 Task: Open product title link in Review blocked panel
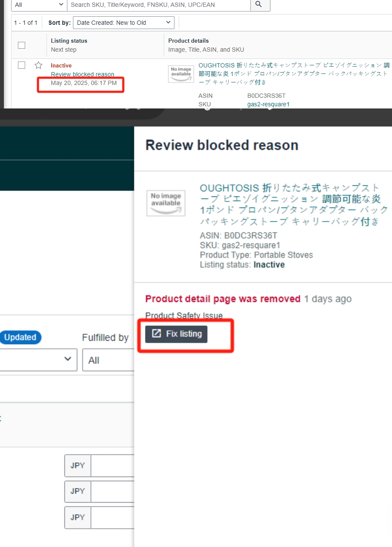[294, 205]
